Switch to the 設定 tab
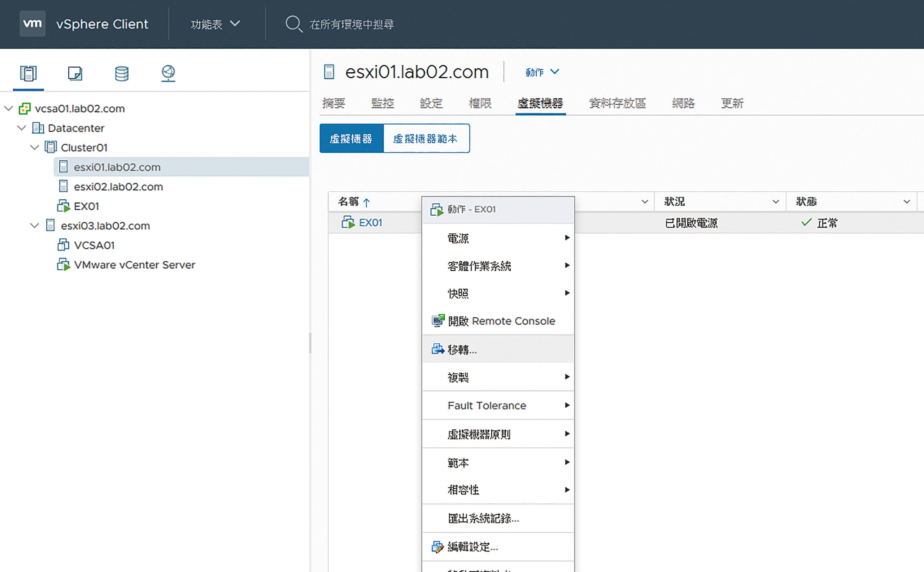This screenshot has height=572, width=924. 431,103
